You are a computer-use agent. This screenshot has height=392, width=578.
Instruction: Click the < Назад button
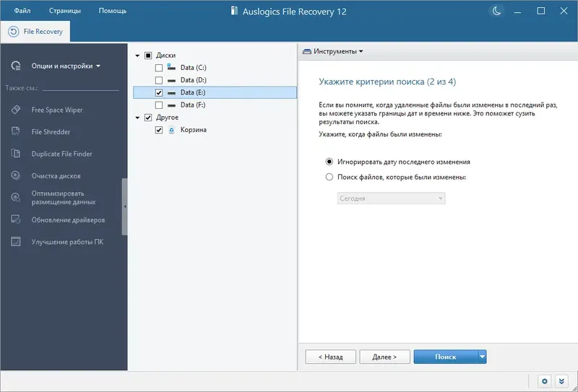pos(331,357)
